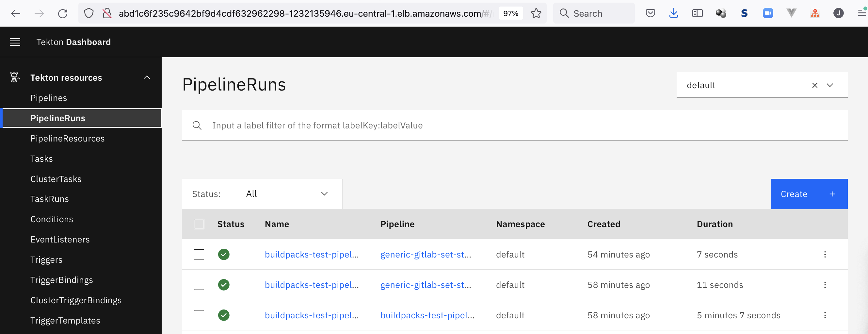The image size is (868, 334).
Task: Open the Firefox application menu icon
Action: tap(862, 13)
